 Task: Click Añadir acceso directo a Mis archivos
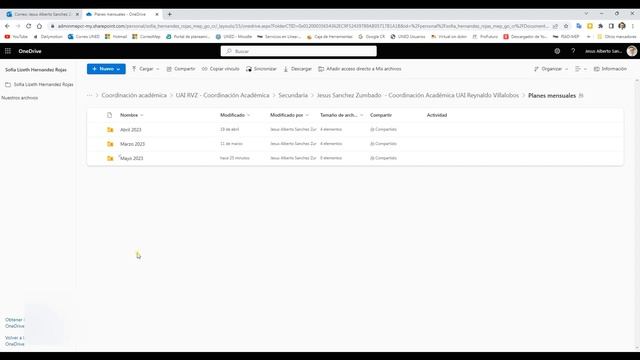[360, 69]
